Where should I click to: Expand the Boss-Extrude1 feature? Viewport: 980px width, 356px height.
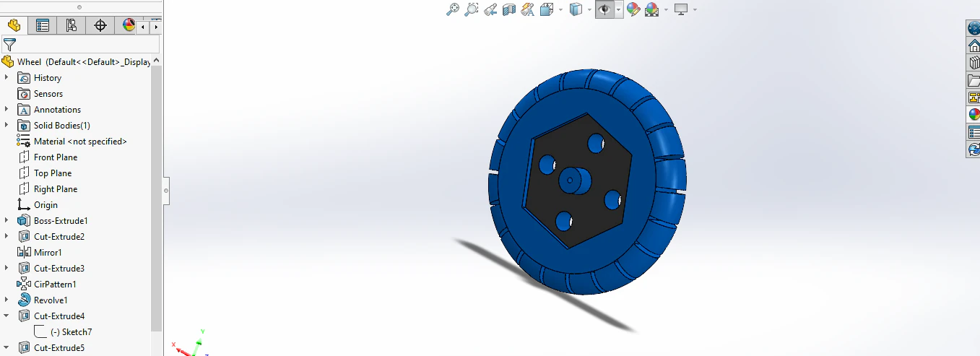(6, 220)
